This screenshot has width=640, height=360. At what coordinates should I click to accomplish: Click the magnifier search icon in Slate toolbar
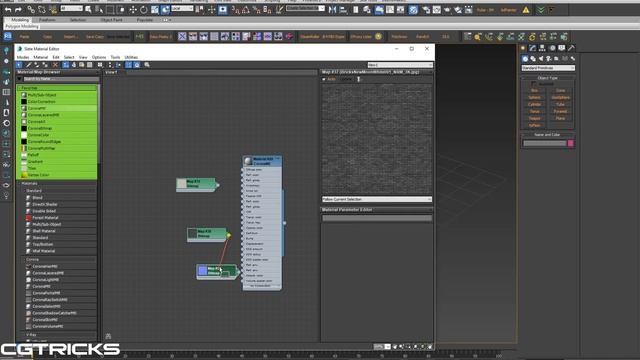tap(147, 65)
